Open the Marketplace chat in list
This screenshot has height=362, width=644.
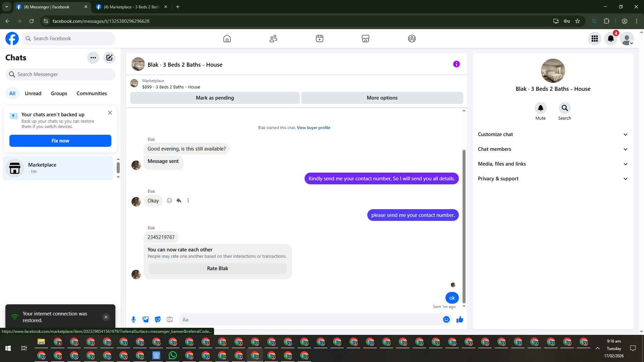[58, 168]
